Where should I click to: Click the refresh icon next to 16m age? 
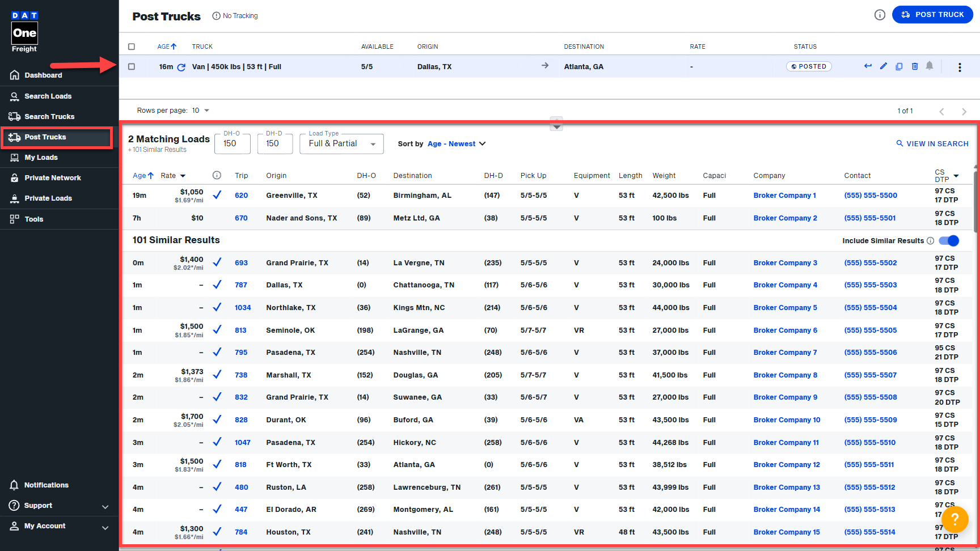click(x=181, y=67)
